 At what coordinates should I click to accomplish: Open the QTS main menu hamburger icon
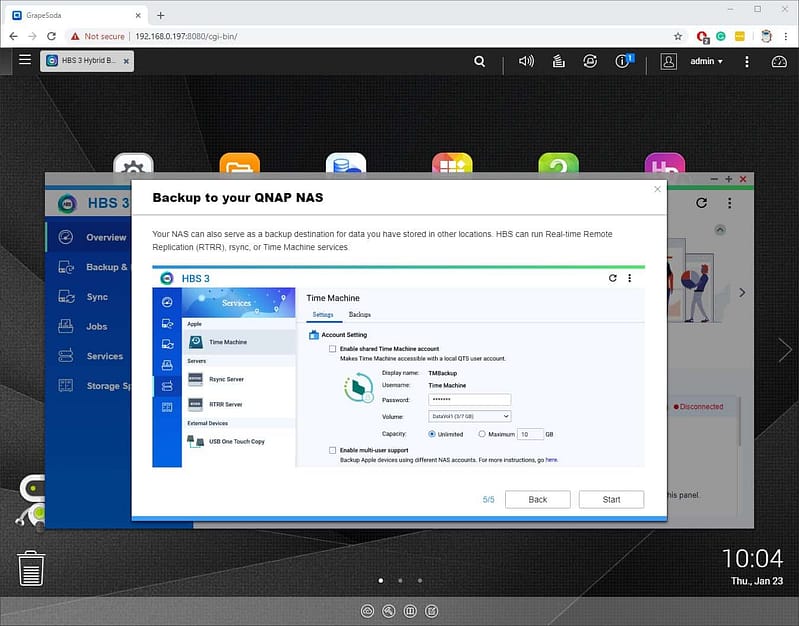[x=24, y=60]
